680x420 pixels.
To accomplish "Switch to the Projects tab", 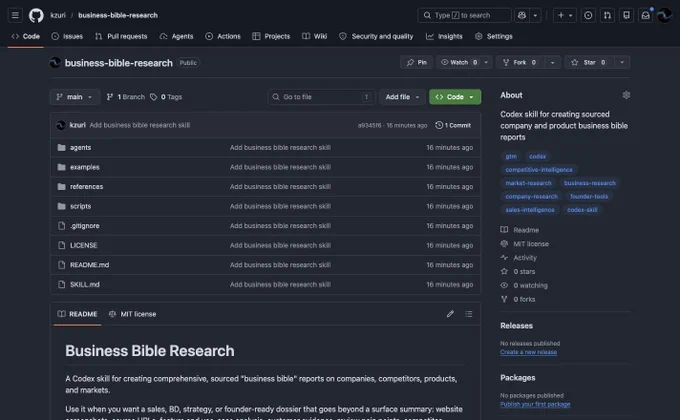I will (271, 36).
